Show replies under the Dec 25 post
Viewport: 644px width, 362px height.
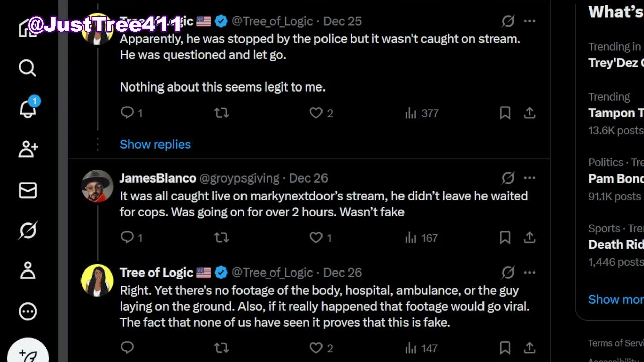pyautogui.click(x=155, y=144)
